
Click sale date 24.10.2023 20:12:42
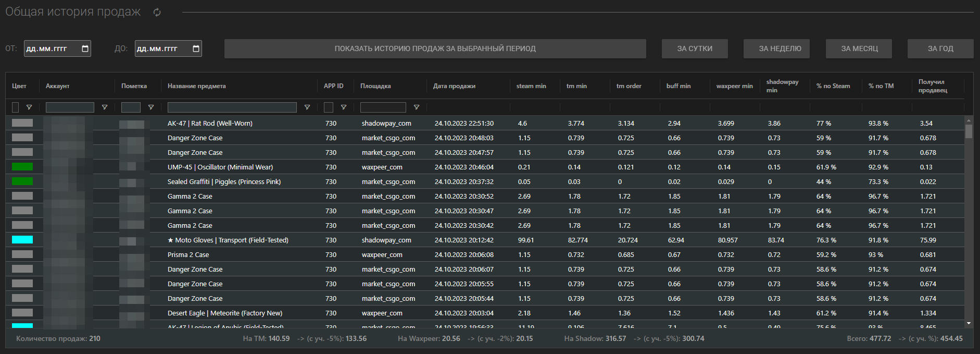464,240
